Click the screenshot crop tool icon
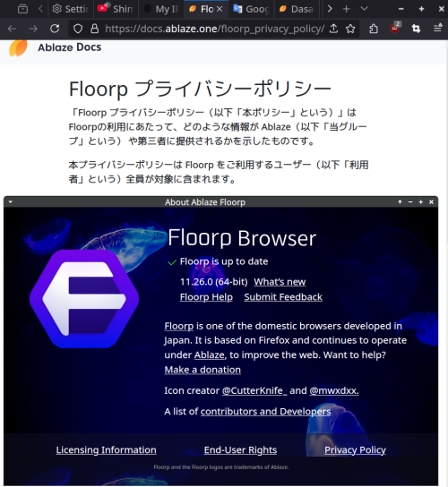This screenshot has width=448, height=487. 416,29
